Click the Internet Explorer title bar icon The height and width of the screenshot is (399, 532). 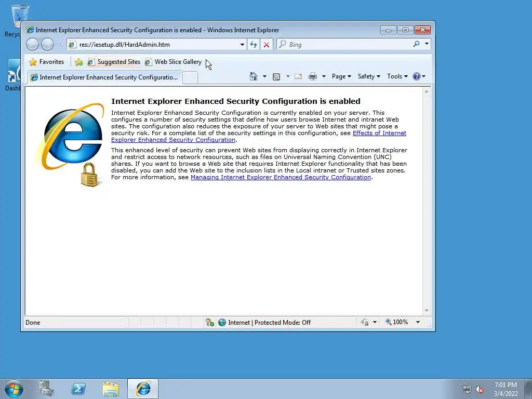click(x=30, y=30)
